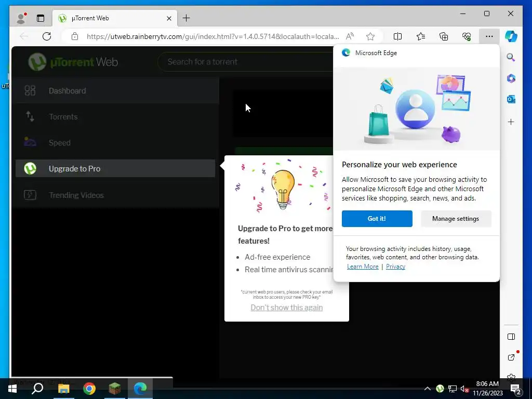Viewport: 532px width, 399px height.
Task: Click the sidebar open-link external icon
Action: [x=511, y=357]
